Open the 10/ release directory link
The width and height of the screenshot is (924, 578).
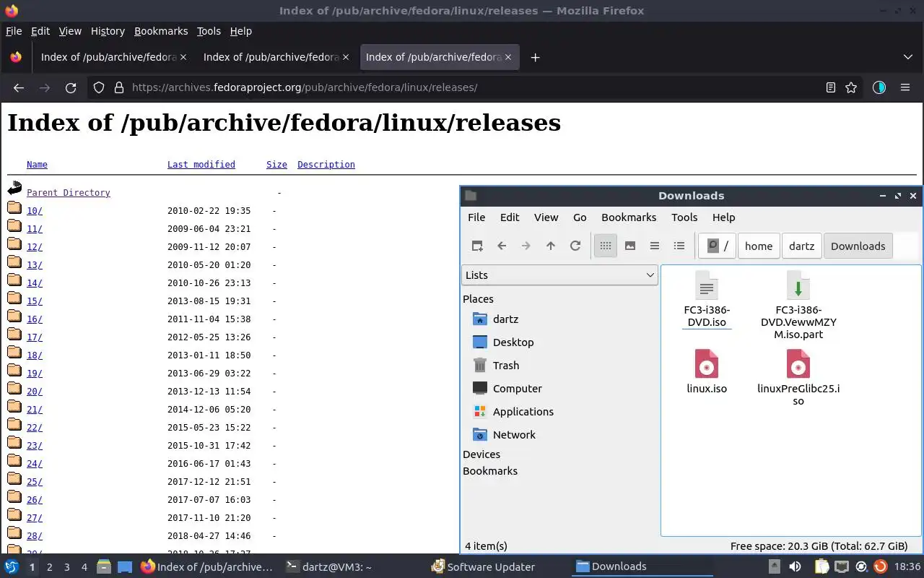[x=35, y=211]
